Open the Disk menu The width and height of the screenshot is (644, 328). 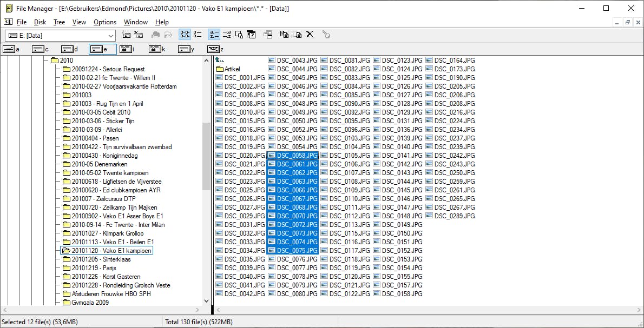tap(40, 22)
